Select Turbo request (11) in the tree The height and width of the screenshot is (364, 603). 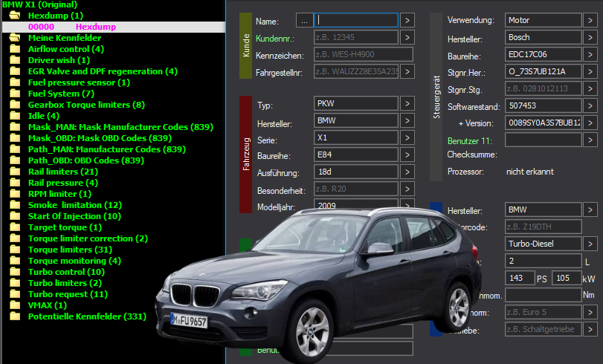coord(68,294)
